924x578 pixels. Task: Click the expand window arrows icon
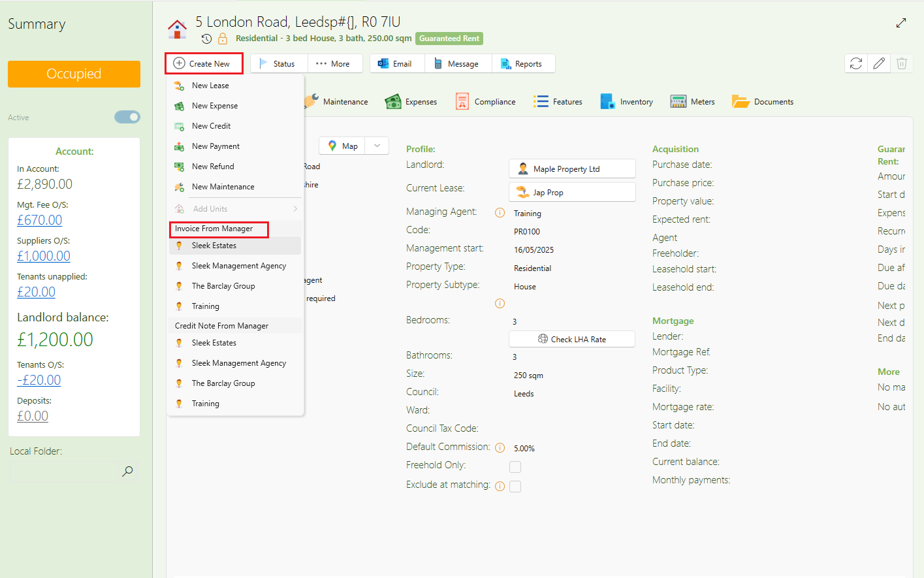tap(901, 23)
